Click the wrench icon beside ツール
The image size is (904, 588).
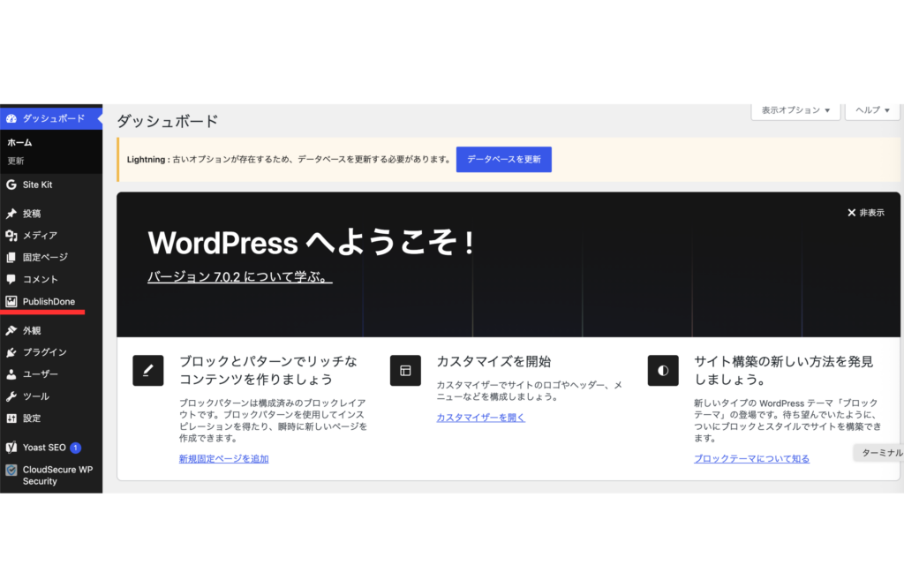pyautogui.click(x=11, y=396)
